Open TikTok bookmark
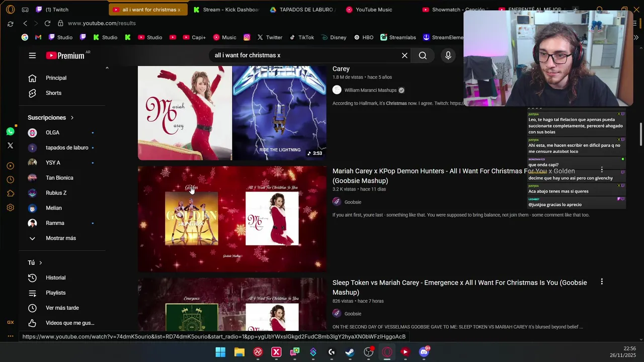Viewport: 644px width, 362px height. 301,37
